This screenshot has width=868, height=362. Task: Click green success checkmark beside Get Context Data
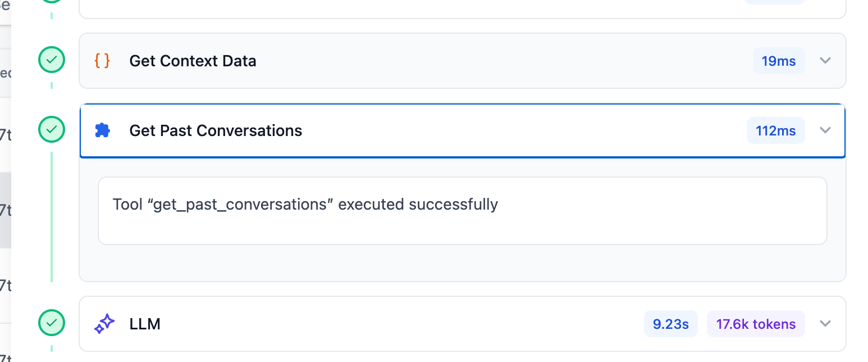52,60
